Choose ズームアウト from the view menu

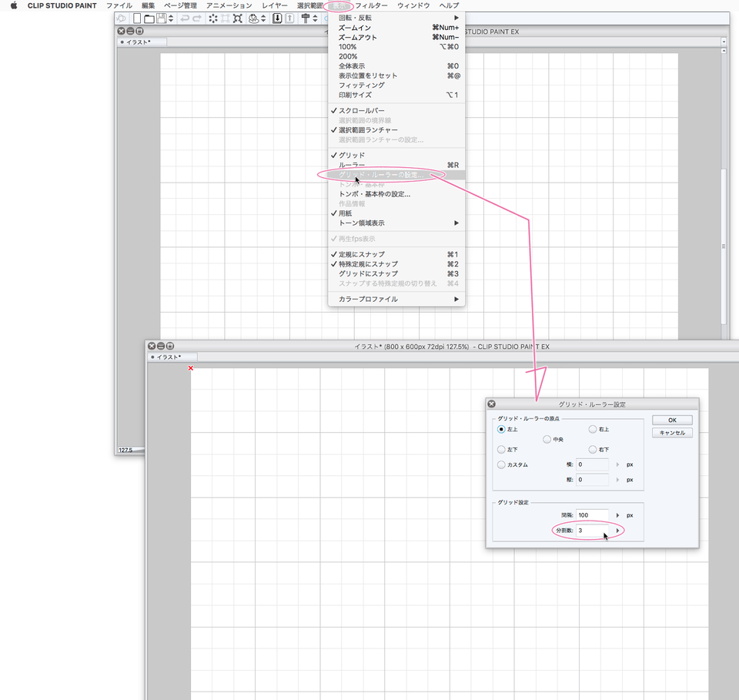[x=396, y=37]
